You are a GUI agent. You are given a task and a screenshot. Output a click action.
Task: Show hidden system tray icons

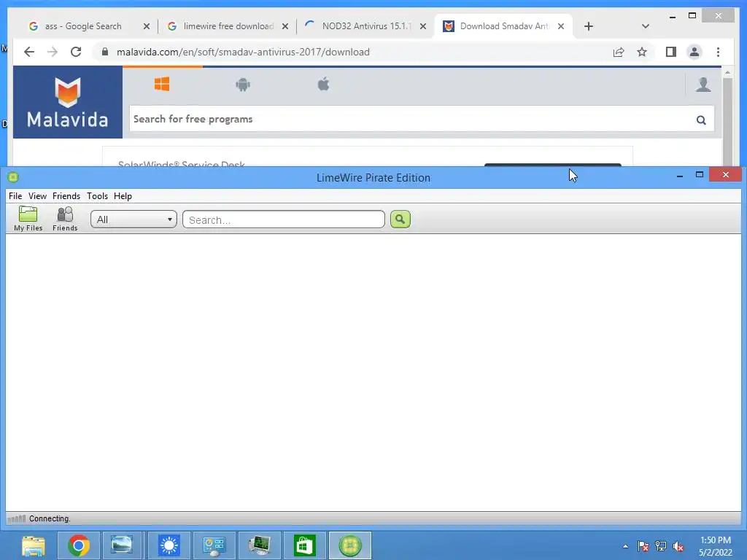coord(625,546)
